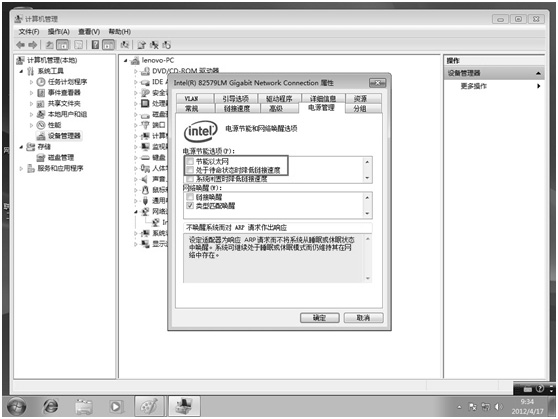Click the Windows Start orb
Viewport: 558px width, 419px height.
17,406
